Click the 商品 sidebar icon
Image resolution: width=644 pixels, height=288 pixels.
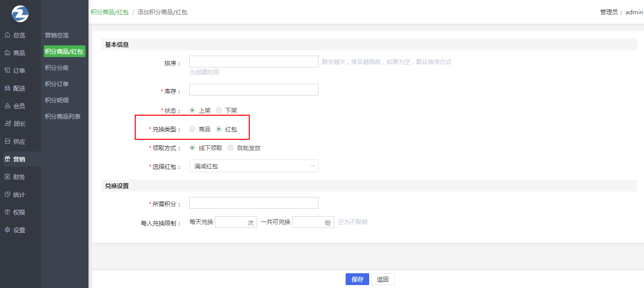(x=7, y=53)
